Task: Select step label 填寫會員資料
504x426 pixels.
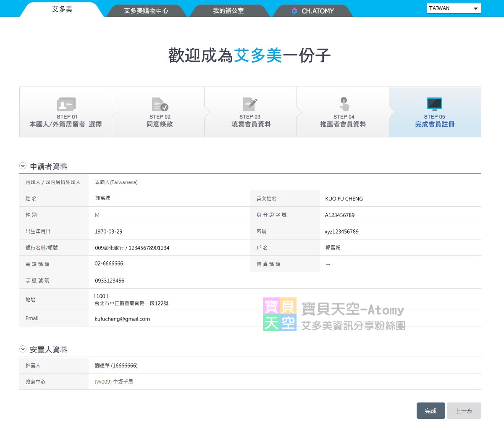Action: 251,124
